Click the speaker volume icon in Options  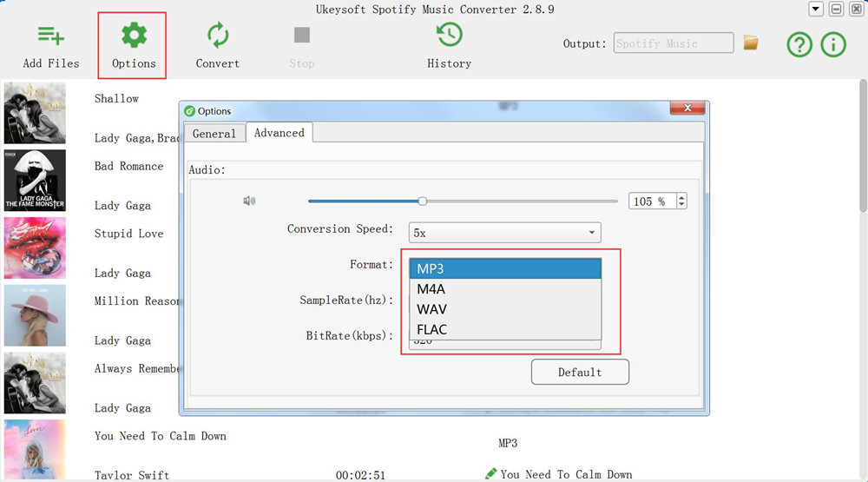pyautogui.click(x=249, y=201)
